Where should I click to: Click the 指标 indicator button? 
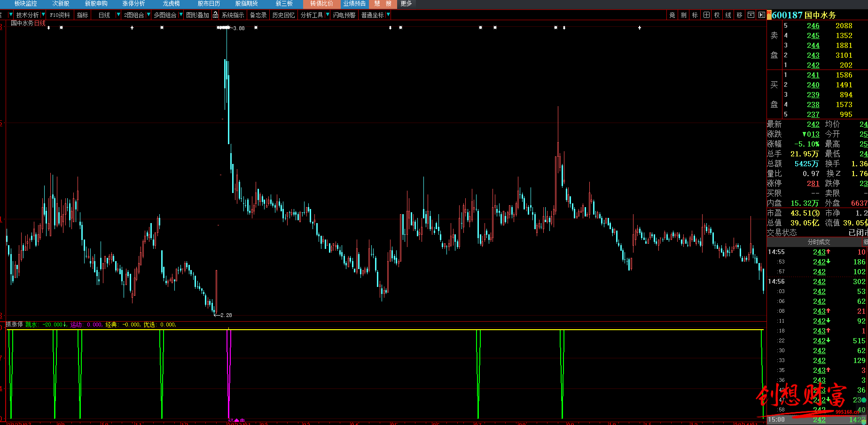pyautogui.click(x=82, y=15)
